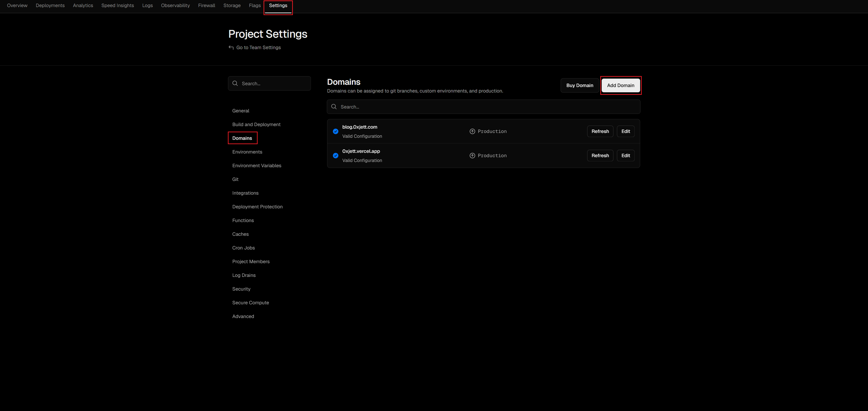Open the Firewall tab
Viewport: 868px width, 411px height.
[206, 5]
